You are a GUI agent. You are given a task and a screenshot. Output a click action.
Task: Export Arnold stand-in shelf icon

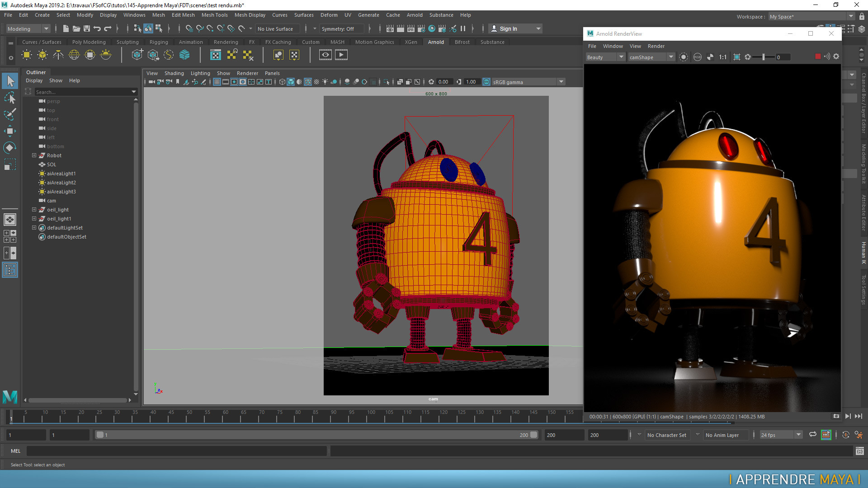pos(153,55)
